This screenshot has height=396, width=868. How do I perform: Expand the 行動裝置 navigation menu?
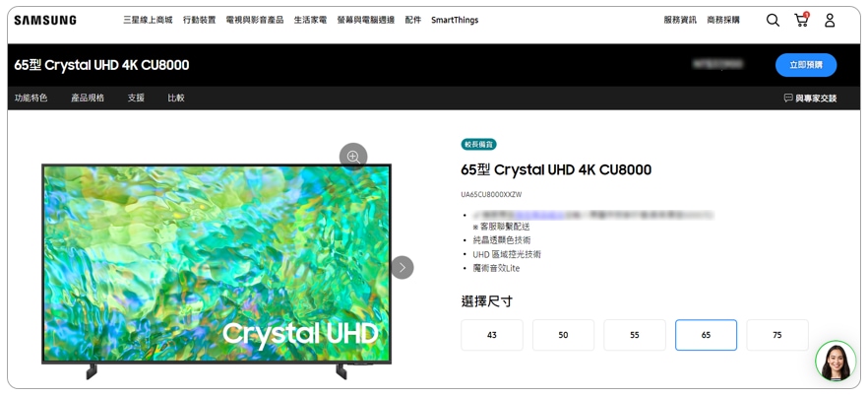coord(199,20)
